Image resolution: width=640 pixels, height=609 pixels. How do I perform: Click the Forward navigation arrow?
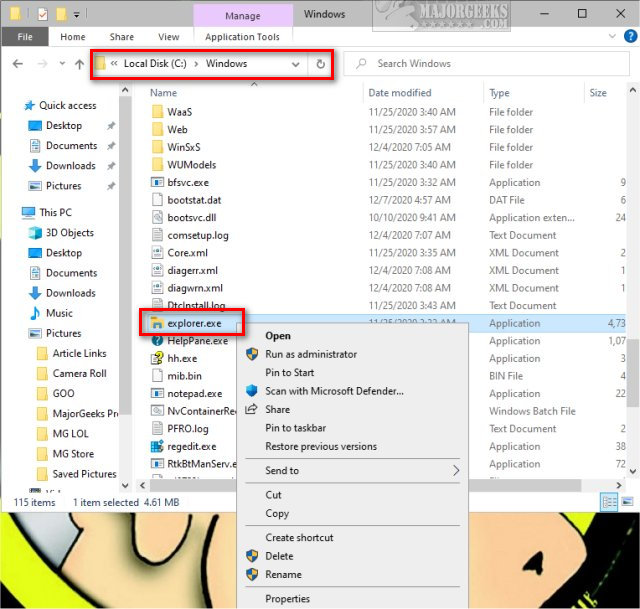tap(42, 64)
